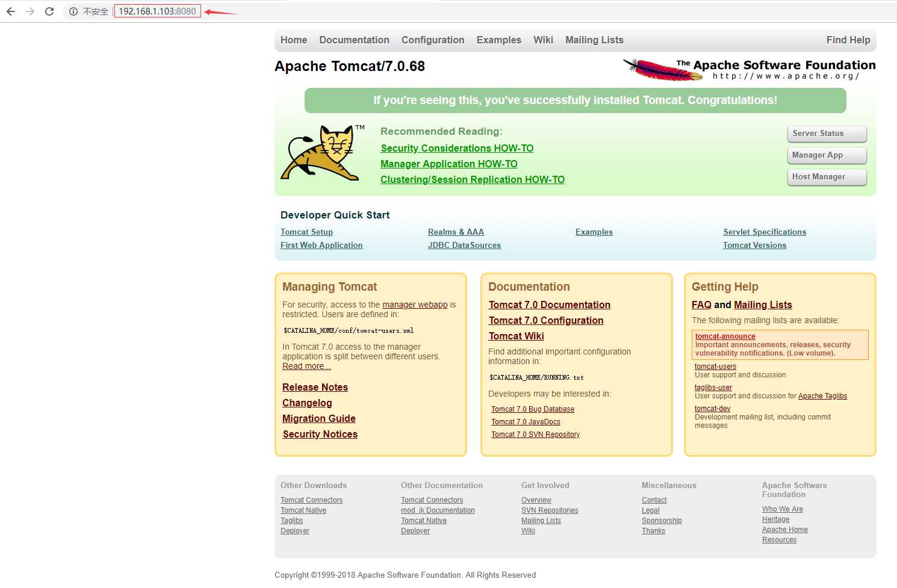Click the Manager App button
897x588 pixels.
827,155
